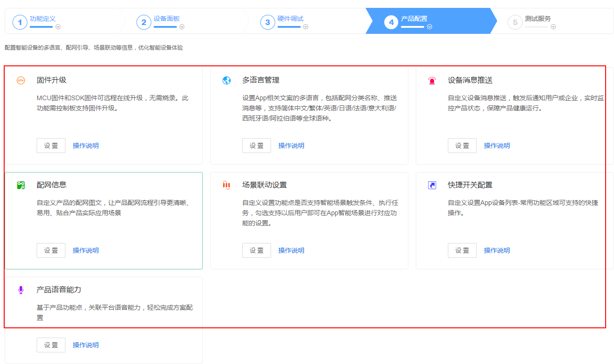Viewport: 614px width, 364px height.
Task: Click the red alarm icon beside 设备消息推送
Action: pos(432,80)
